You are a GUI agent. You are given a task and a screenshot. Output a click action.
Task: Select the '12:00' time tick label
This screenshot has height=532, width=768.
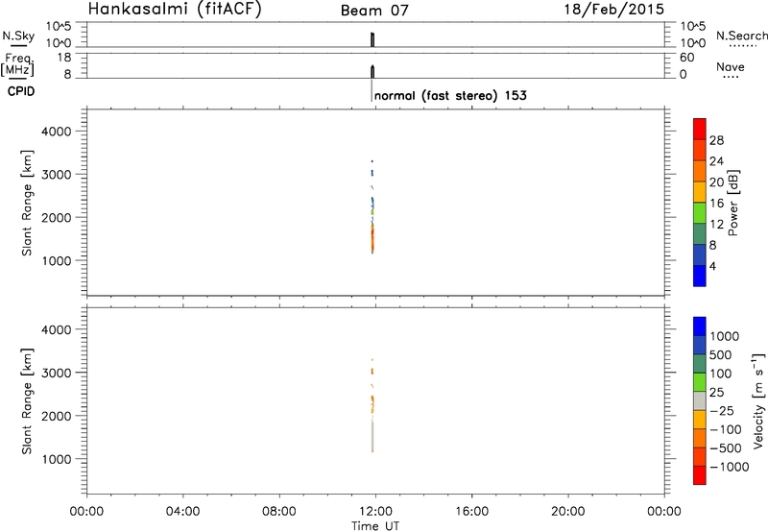pyautogui.click(x=375, y=512)
